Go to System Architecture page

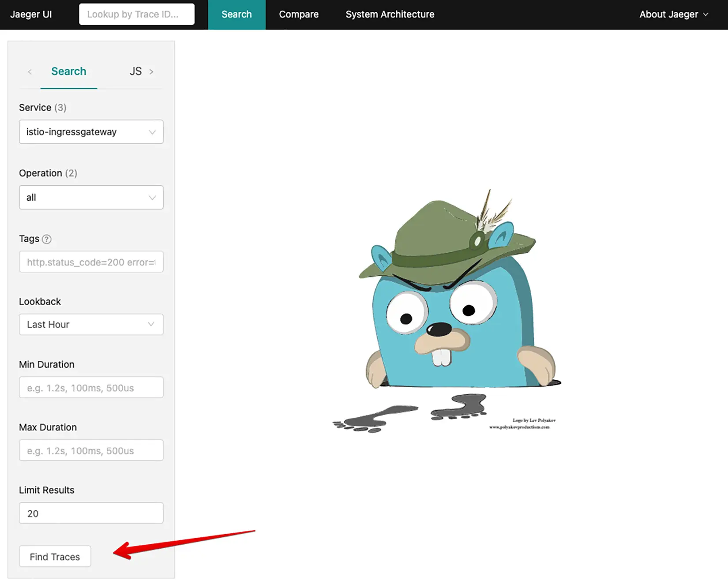[x=390, y=15]
